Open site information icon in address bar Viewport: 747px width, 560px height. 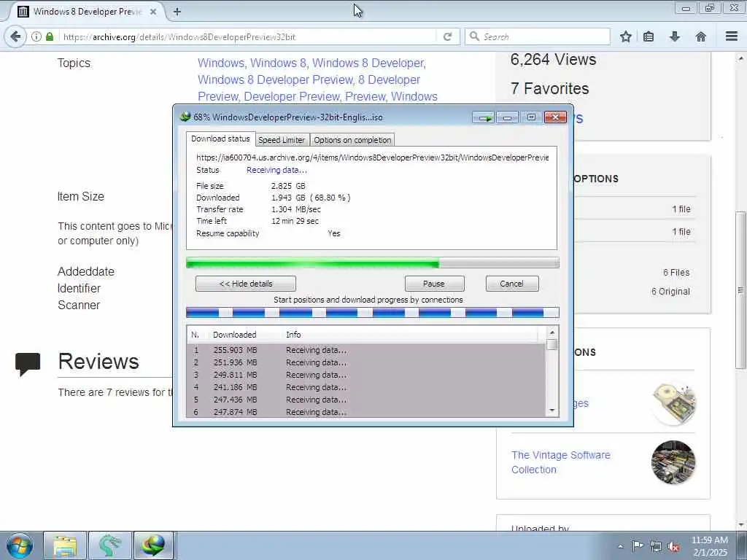coord(36,36)
